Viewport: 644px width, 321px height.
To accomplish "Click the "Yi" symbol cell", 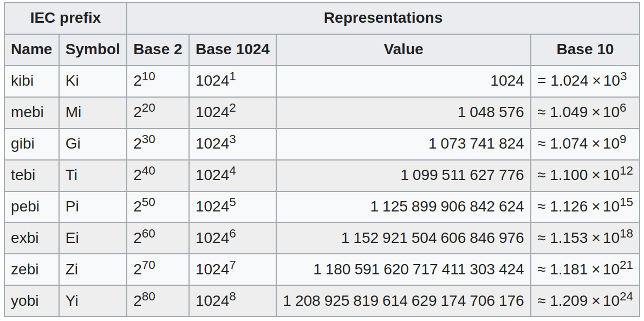I will coord(72,301).
